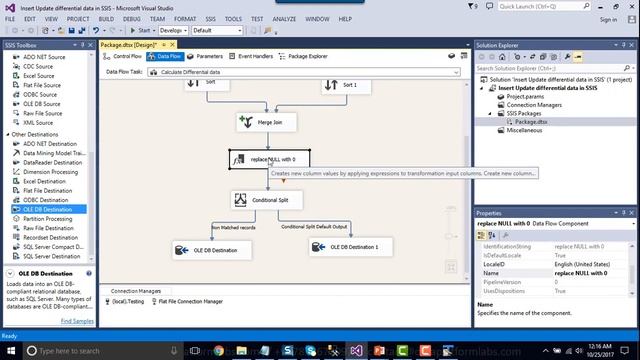Image resolution: width=640 pixels, height=360 pixels.
Task: Switch to the Package Explorer tab
Action: (x=303, y=56)
